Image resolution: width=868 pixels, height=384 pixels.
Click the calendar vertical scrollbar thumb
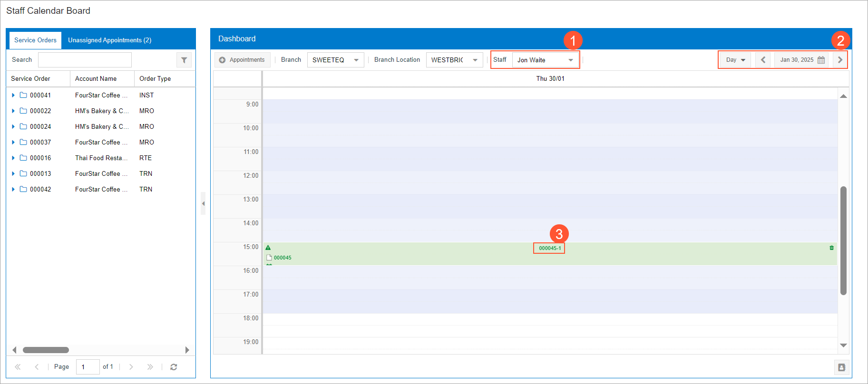coord(843,240)
